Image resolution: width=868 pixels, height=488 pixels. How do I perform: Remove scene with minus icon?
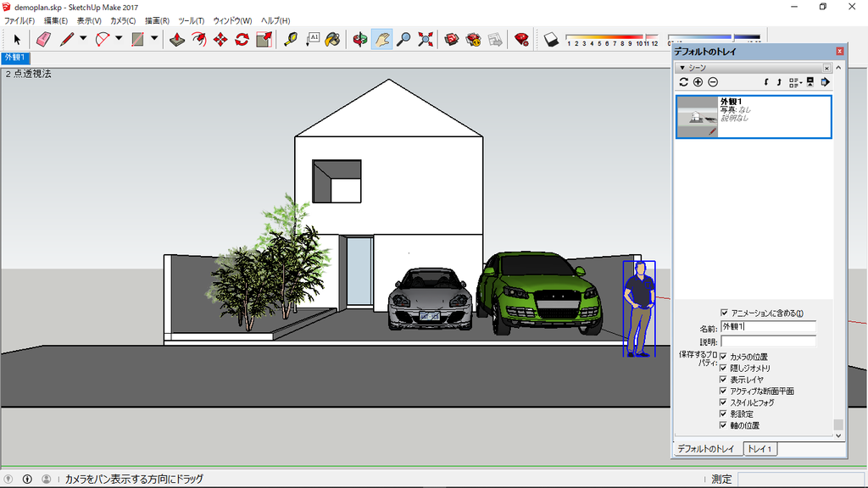tap(713, 82)
